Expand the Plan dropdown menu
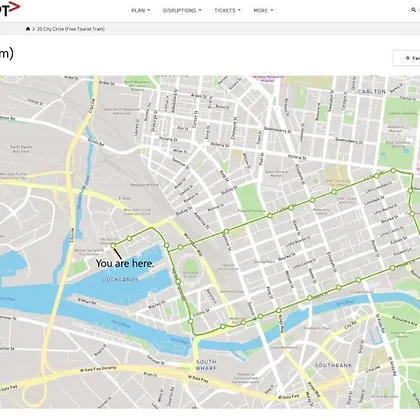 tap(141, 10)
